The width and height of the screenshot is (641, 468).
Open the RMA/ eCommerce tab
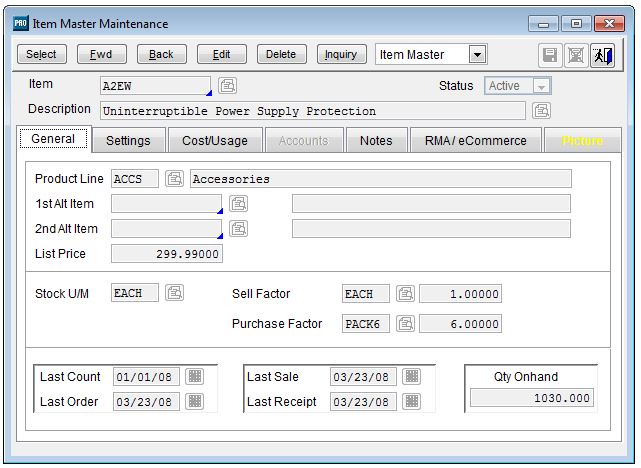tap(475, 141)
